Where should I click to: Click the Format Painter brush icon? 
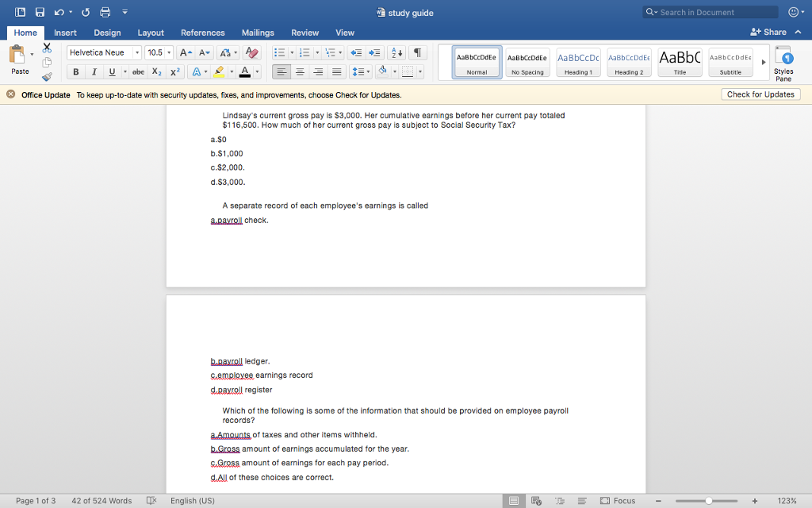tap(47, 77)
